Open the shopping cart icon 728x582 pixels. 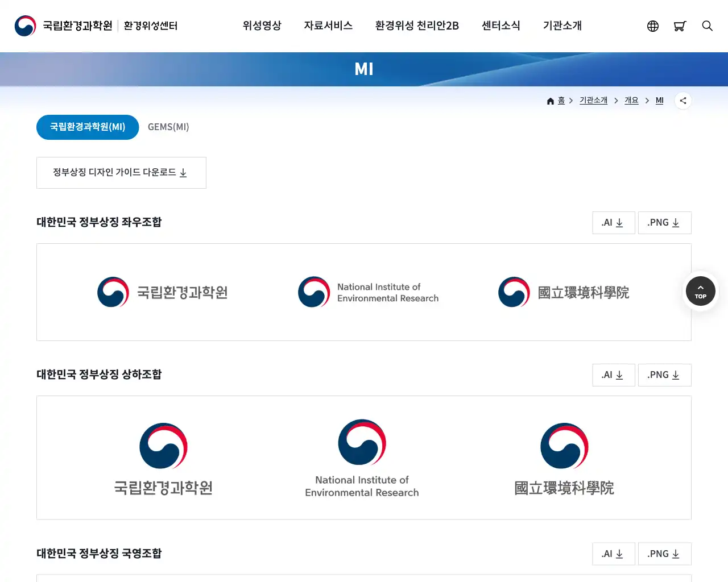coord(680,26)
